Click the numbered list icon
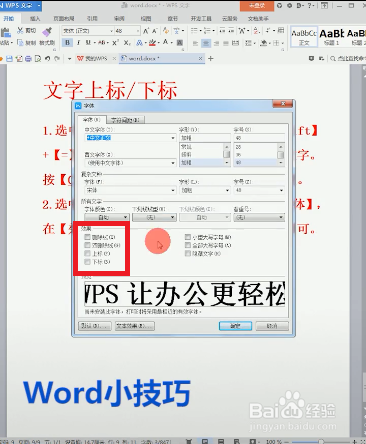This screenshot has height=444, width=366. 207,31
